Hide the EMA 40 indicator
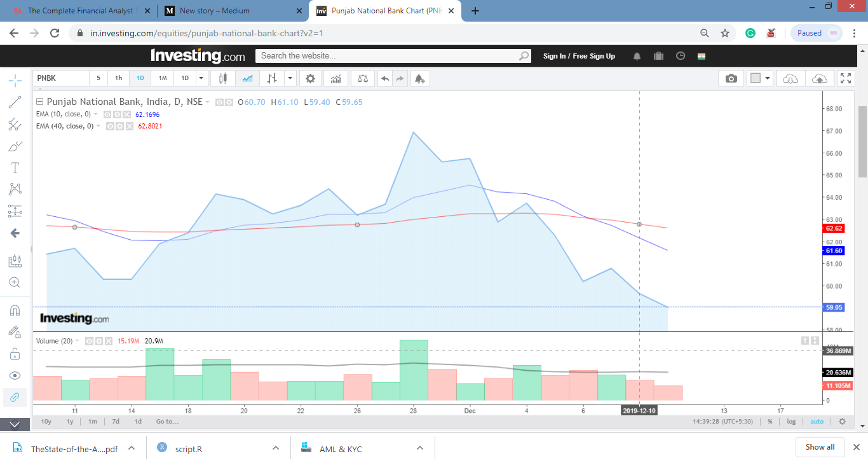 click(111, 126)
